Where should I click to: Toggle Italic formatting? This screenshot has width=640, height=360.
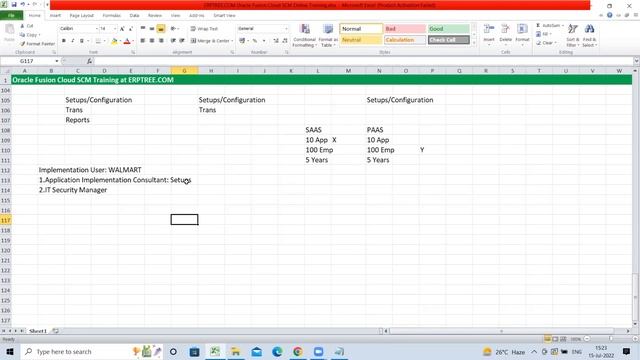click(73, 41)
